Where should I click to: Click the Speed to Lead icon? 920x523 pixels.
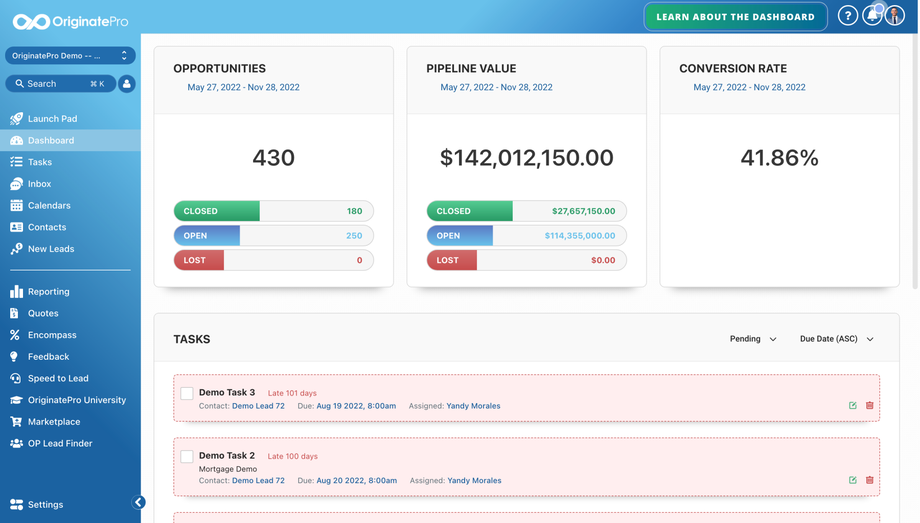tap(16, 379)
